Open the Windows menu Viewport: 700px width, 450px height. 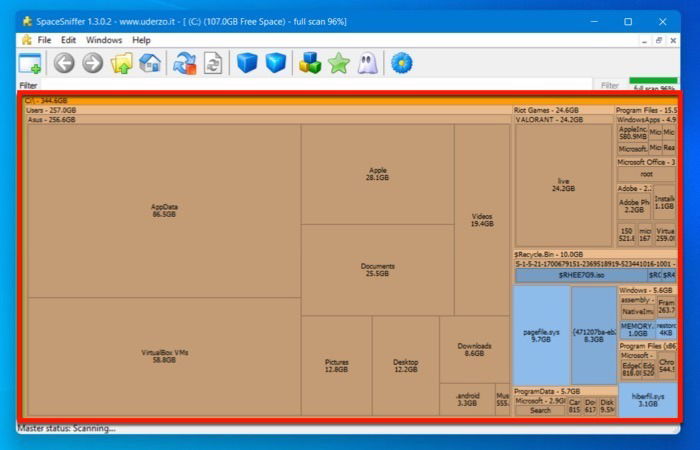click(104, 40)
